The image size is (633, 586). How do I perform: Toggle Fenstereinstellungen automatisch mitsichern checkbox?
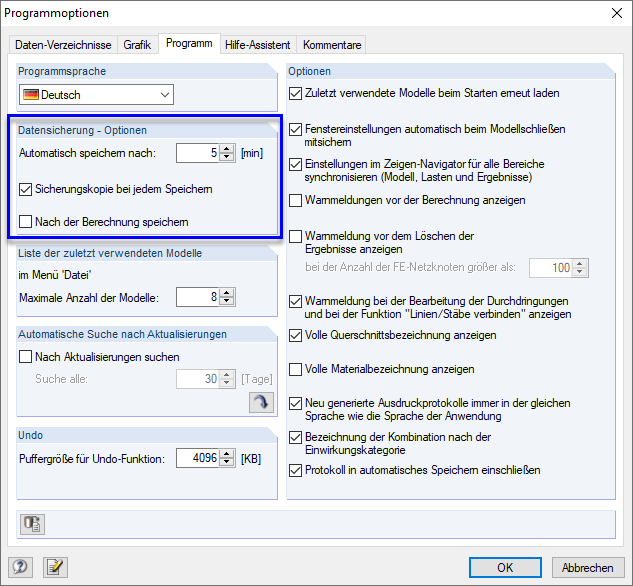click(296, 129)
